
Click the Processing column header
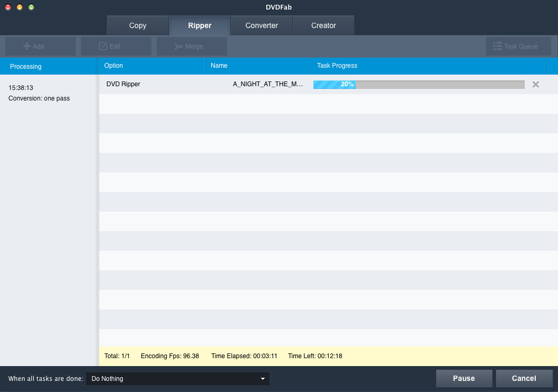[x=49, y=66]
